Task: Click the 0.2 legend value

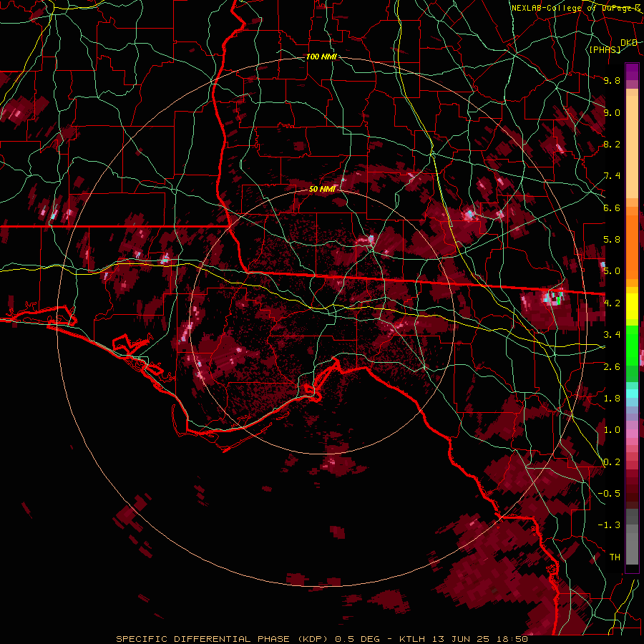Action: point(612,462)
